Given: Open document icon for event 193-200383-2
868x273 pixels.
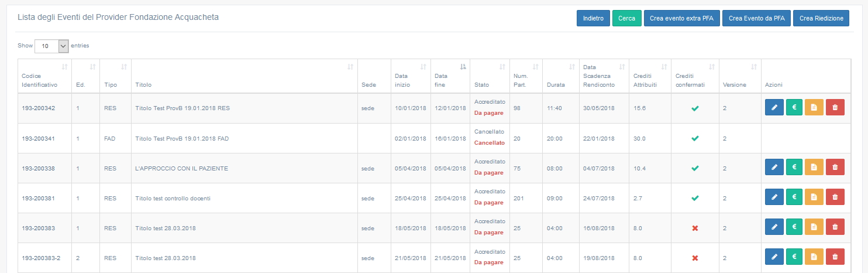Looking at the screenshot, I should 814,257.
